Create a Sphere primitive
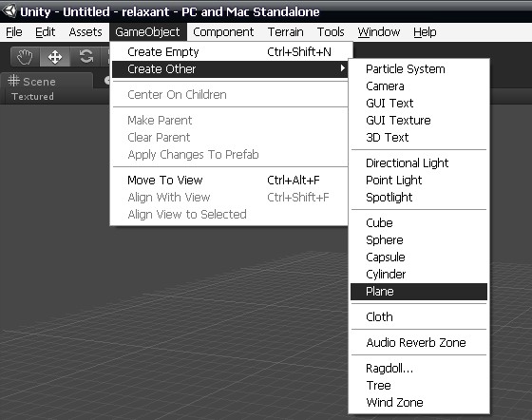532x420 pixels. (x=419, y=240)
